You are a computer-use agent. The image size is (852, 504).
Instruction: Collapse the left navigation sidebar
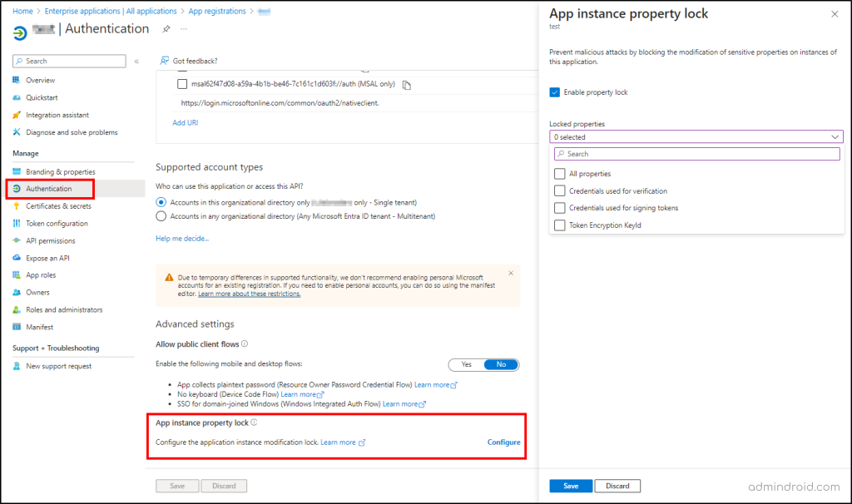136,60
